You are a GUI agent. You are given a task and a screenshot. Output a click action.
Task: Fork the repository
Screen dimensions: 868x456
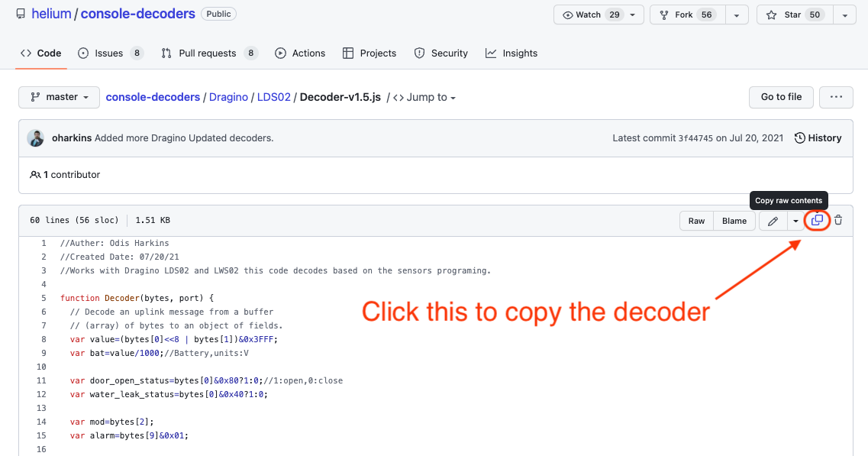[x=684, y=15]
